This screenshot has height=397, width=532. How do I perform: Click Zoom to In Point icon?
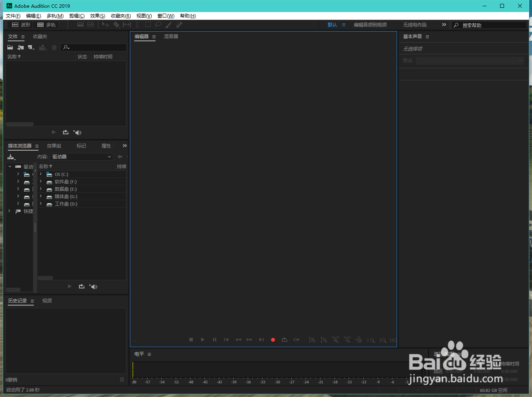coord(371,340)
